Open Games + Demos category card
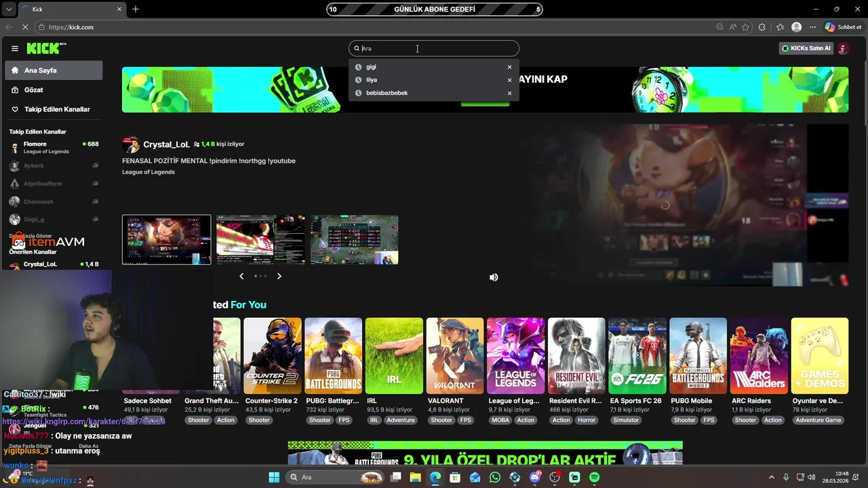Viewport: 868px width, 488px height. [x=820, y=356]
